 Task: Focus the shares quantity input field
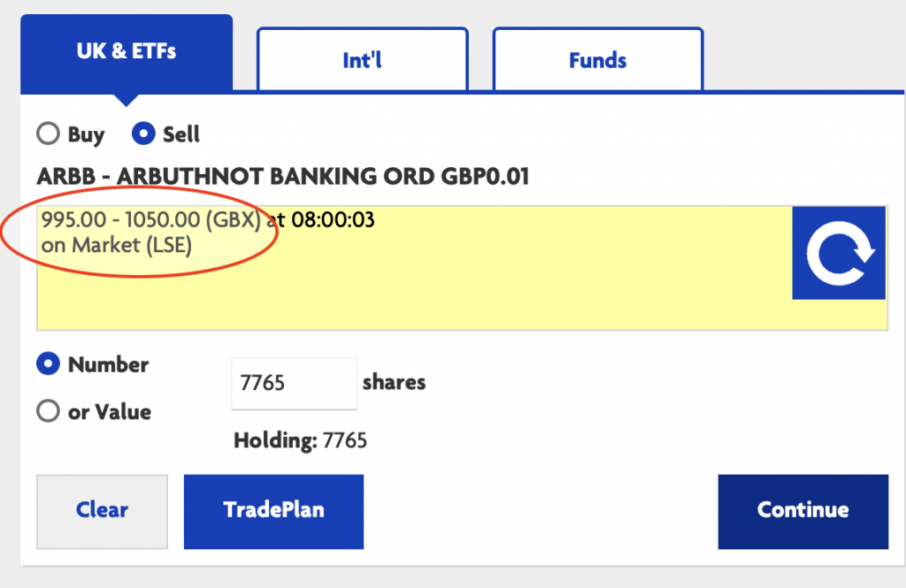click(x=293, y=383)
